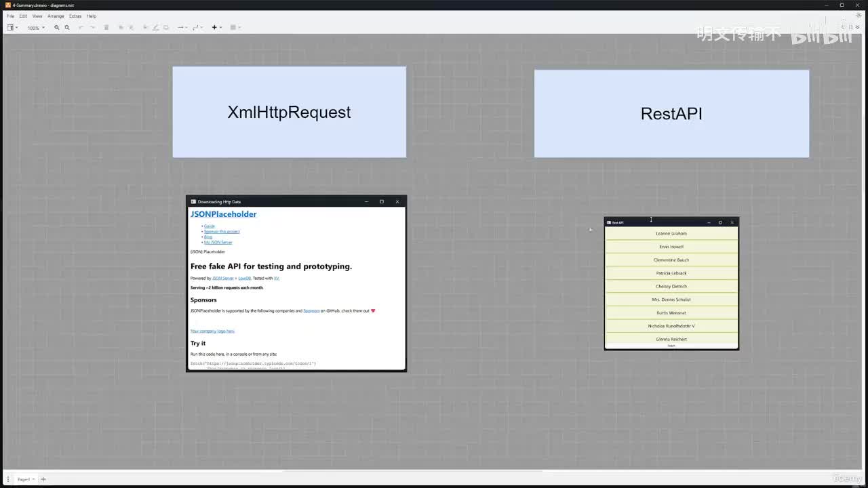Screen dimensions: 868x488
Task: Click the Fill Color bucket icon
Action: [146, 28]
